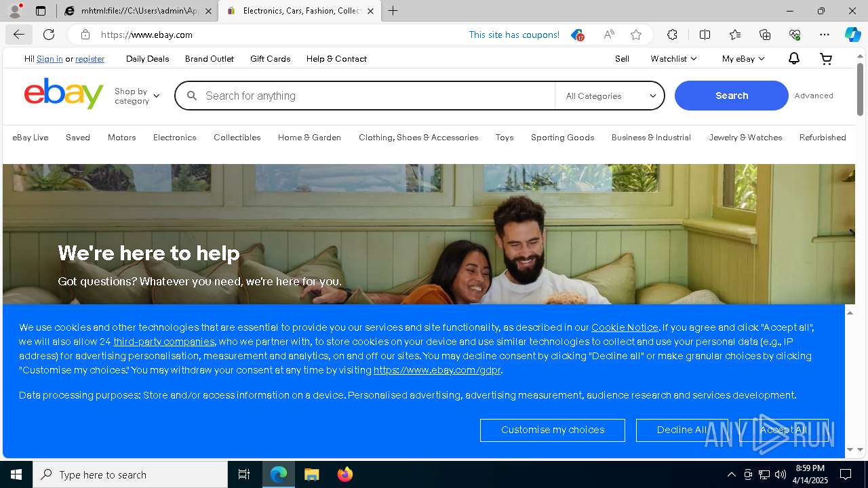The width and height of the screenshot is (868, 488).
Task: Open the notifications bell icon
Action: click(x=793, y=59)
